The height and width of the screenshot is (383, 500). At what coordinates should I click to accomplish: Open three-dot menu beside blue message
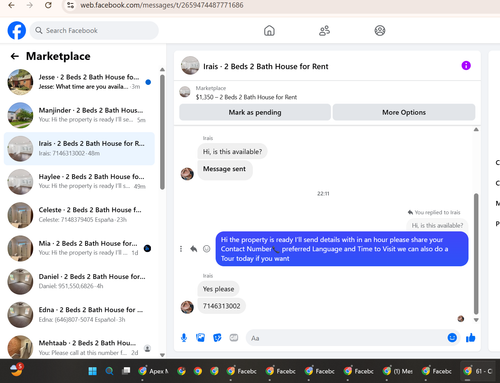(x=181, y=249)
